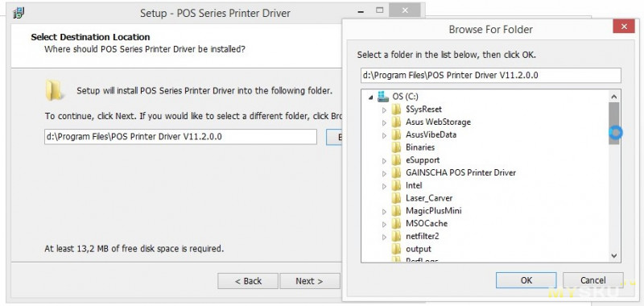The image size is (644, 306).
Task: Click the folder path field in Browse dialog
Action: [491, 75]
